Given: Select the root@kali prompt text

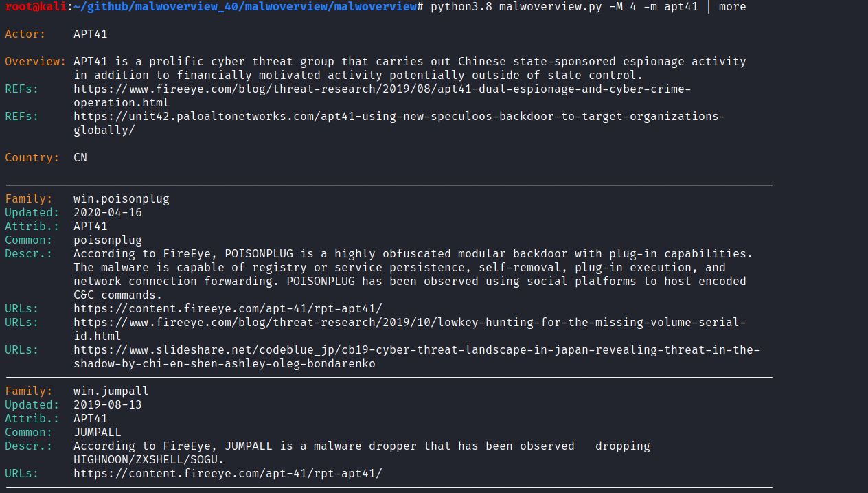Looking at the screenshot, I should coord(36,7).
